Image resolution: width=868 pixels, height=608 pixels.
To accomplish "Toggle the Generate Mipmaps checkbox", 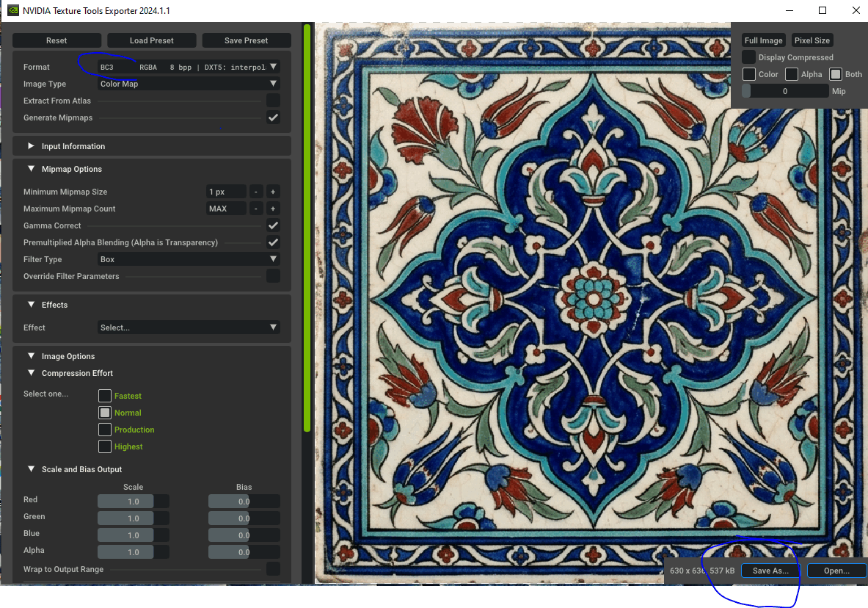I will [x=273, y=117].
